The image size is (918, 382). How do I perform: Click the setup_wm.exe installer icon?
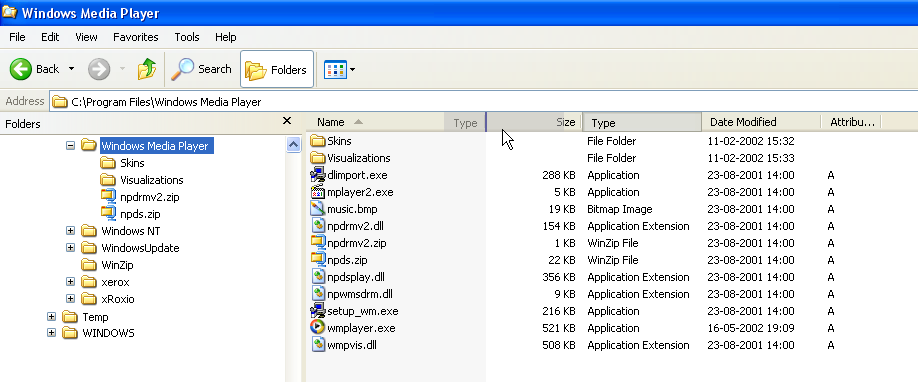pyautogui.click(x=317, y=311)
